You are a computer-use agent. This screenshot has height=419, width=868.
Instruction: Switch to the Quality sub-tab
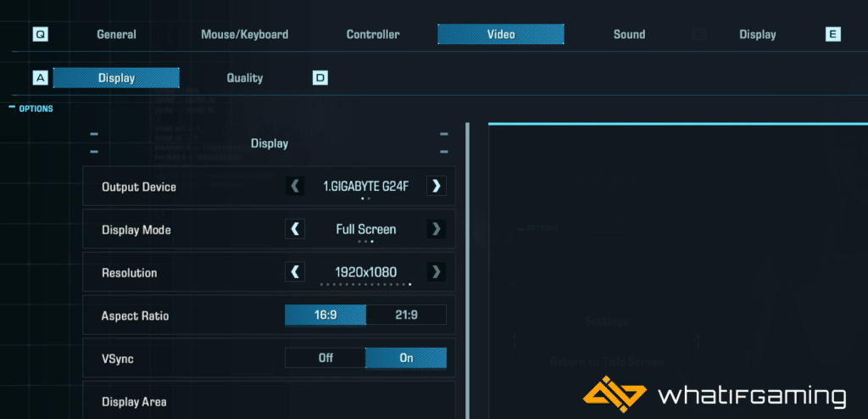(x=245, y=78)
